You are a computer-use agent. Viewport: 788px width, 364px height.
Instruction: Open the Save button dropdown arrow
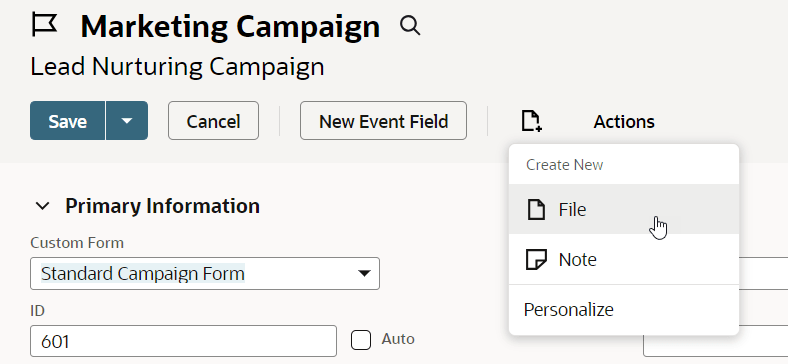[x=127, y=121]
